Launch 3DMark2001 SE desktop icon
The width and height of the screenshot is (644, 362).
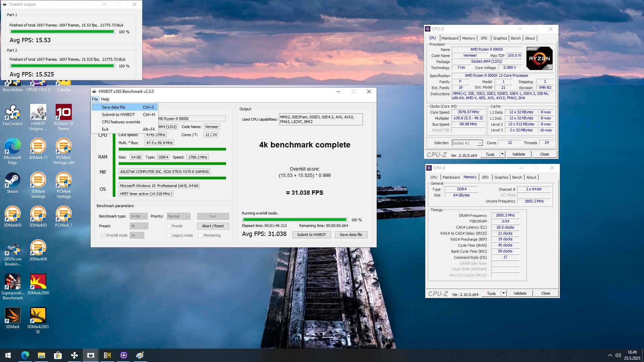(x=38, y=320)
